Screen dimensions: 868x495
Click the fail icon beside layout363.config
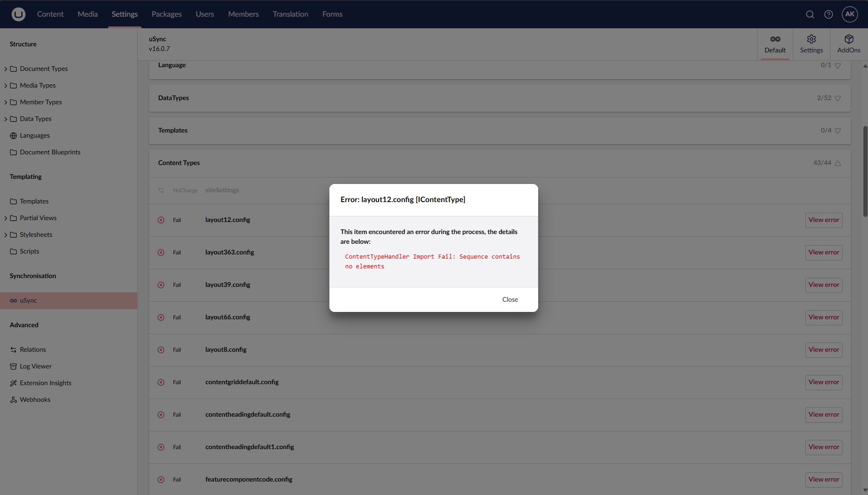(161, 253)
